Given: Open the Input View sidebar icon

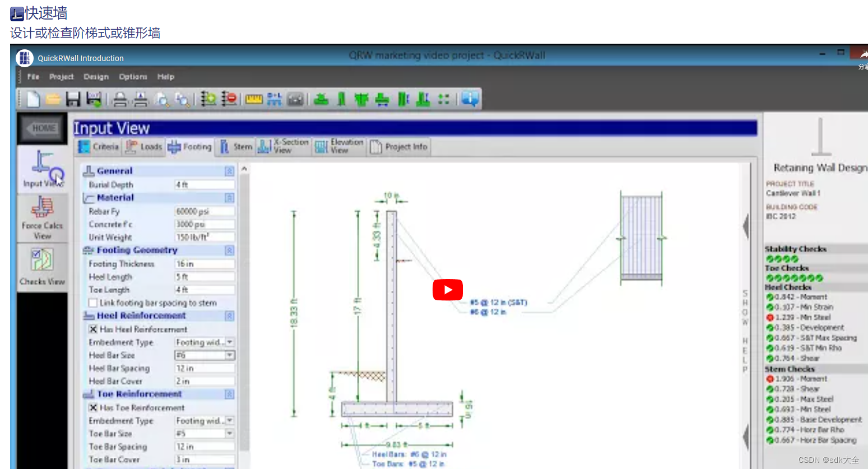Looking at the screenshot, I should click(x=43, y=168).
